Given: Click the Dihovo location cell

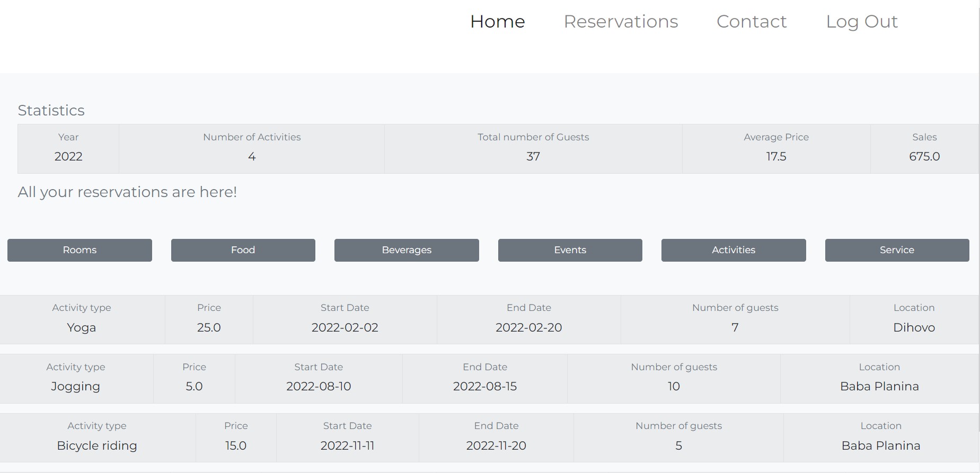Looking at the screenshot, I should [x=914, y=327].
